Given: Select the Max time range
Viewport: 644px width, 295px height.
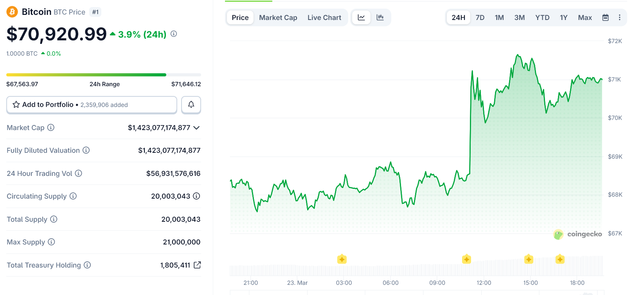Looking at the screenshot, I should [585, 18].
